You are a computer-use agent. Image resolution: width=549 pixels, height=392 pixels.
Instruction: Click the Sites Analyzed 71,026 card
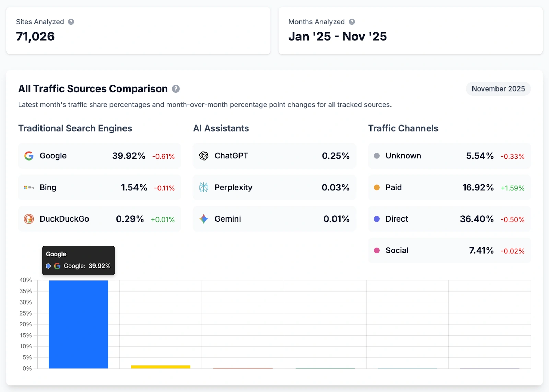(x=138, y=31)
